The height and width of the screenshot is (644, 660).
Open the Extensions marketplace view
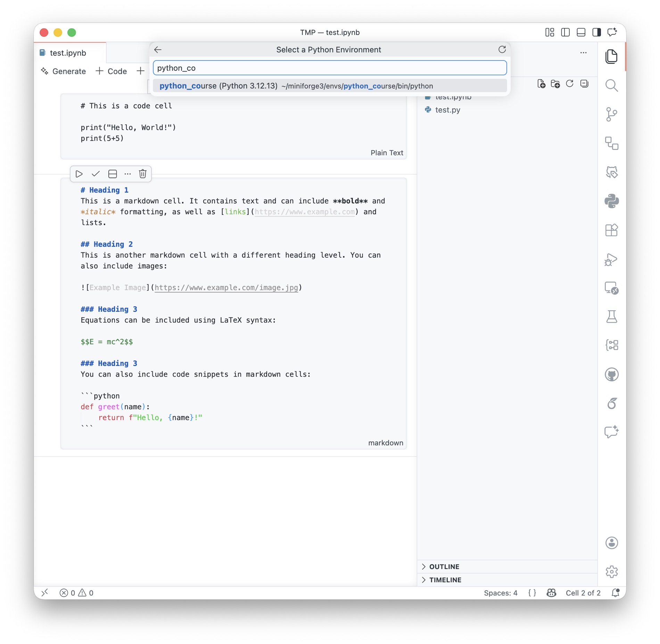[611, 230]
